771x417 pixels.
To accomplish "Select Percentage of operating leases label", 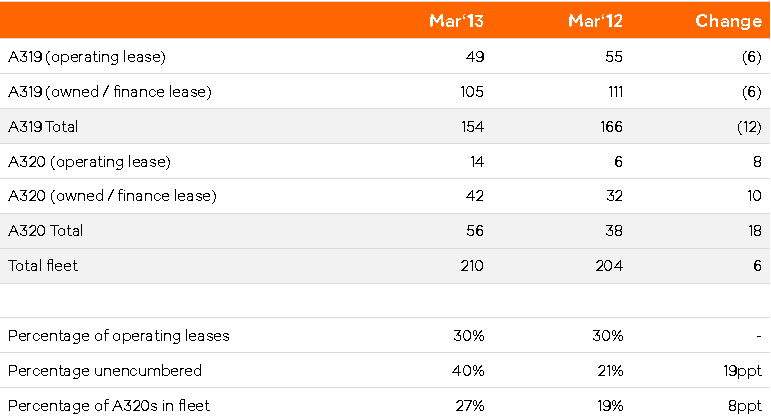I will pyautogui.click(x=119, y=336).
